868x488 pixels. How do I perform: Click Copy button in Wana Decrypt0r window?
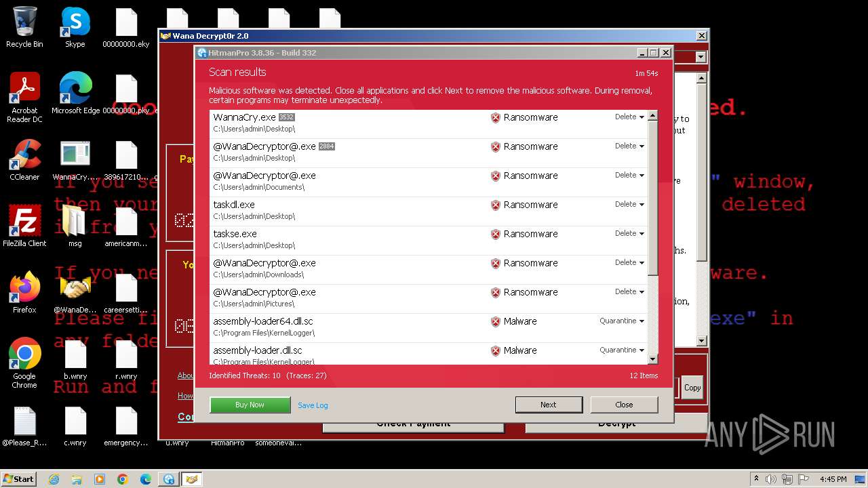coord(692,388)
